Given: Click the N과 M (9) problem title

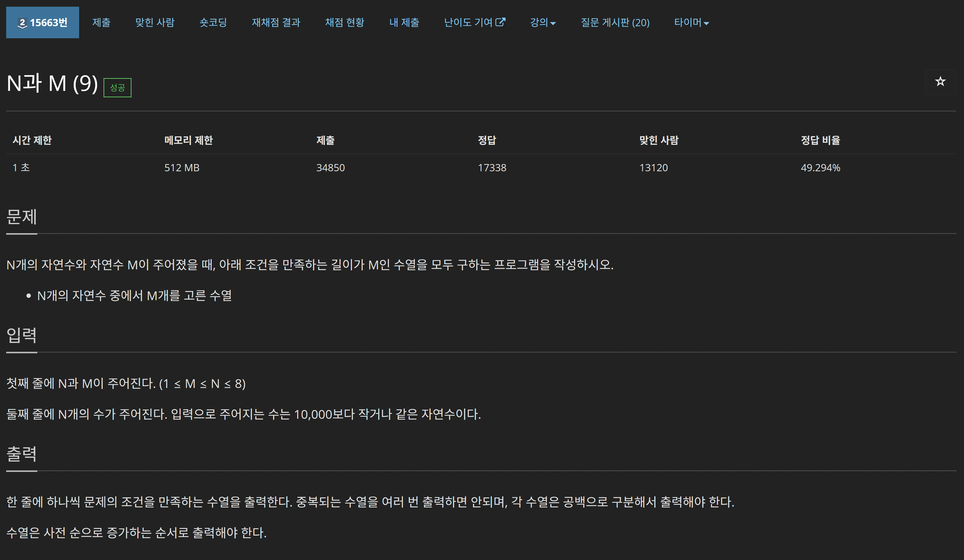Looking at the screenshot, I should (x=52, y=83).
